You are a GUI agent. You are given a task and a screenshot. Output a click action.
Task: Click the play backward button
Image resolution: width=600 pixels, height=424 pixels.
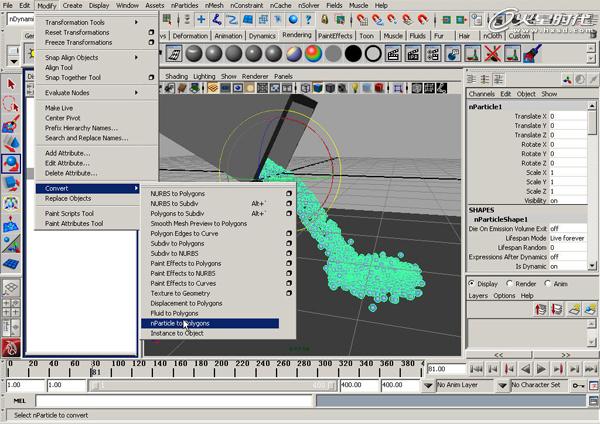pos(525,369)
